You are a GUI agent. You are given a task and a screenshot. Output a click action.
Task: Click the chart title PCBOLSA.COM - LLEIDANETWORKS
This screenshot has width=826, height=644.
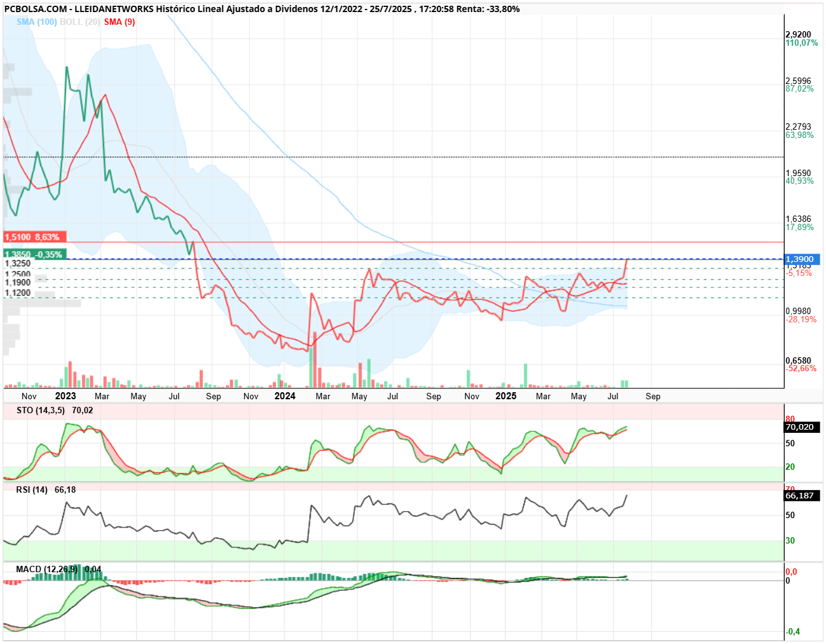[80, 9]
